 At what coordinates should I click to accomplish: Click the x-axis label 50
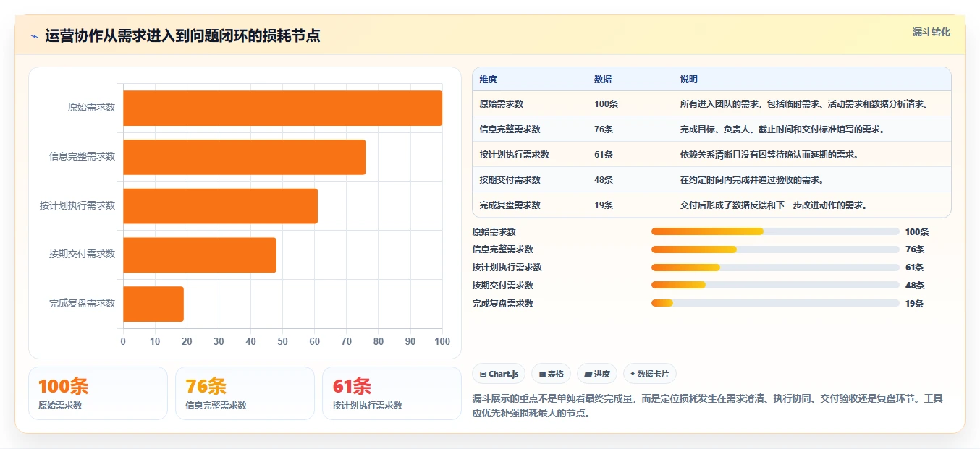(x=282, y=341)
